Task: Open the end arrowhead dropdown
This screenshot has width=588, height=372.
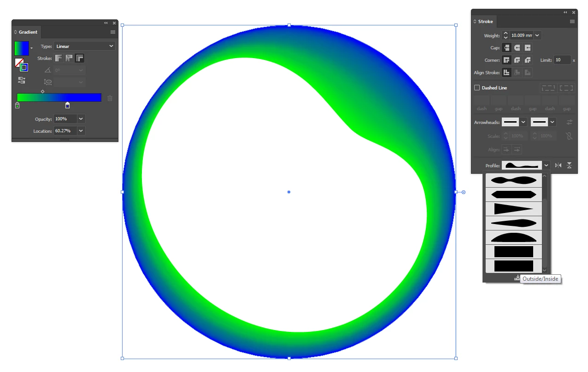Action: 552,122
